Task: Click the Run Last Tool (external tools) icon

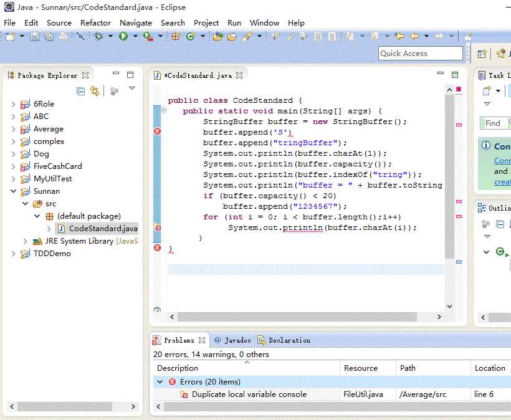Action: point(148,36)
